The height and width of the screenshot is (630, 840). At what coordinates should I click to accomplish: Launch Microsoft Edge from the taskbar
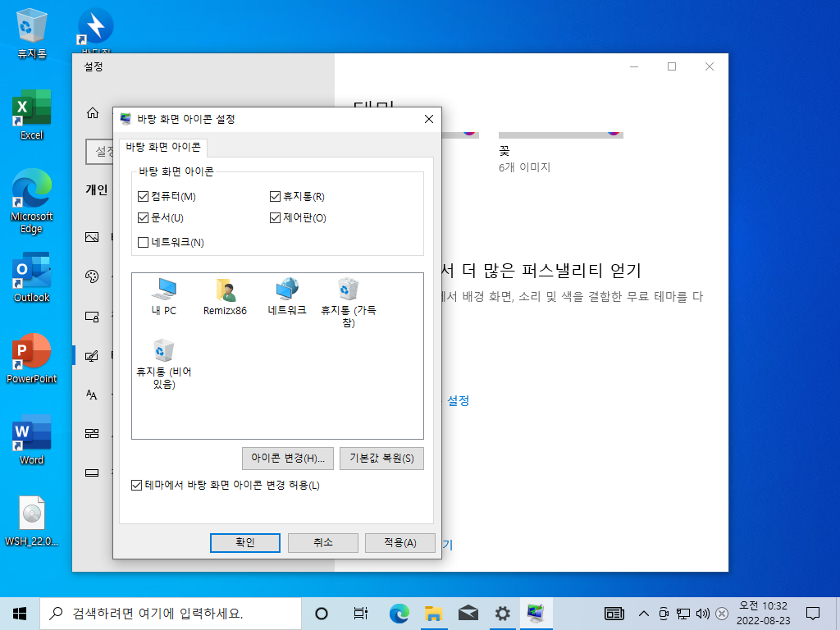coord(399,614)
